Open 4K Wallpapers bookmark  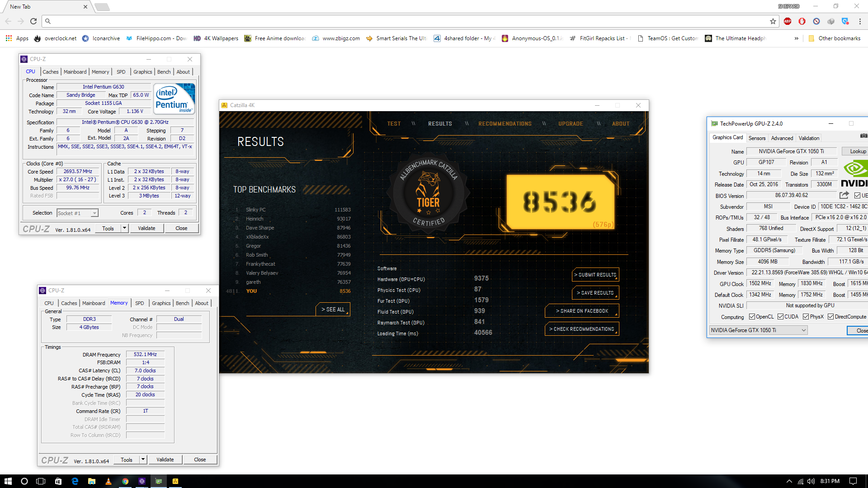coord(216,38)
